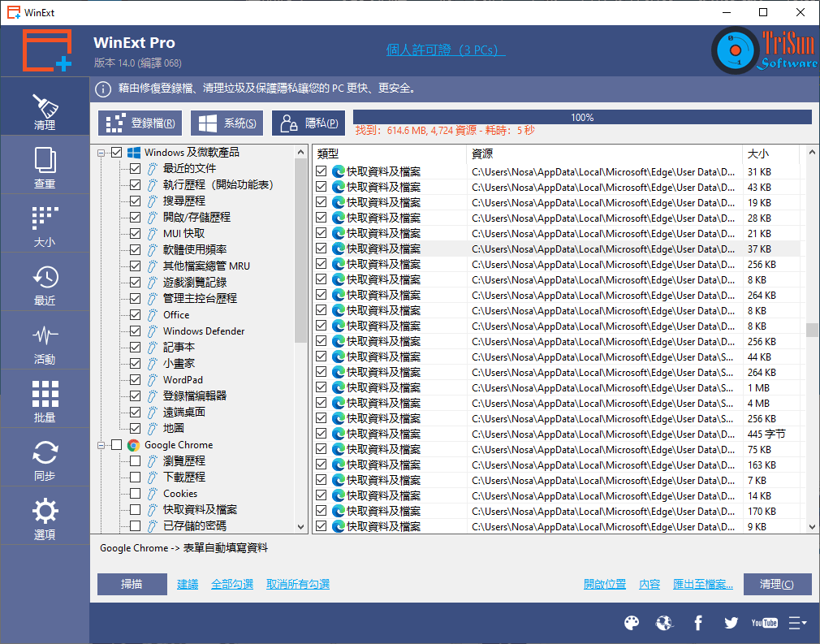Open the 最近 recent history tool
Screen dimensions: 820x644
[45, 283]
